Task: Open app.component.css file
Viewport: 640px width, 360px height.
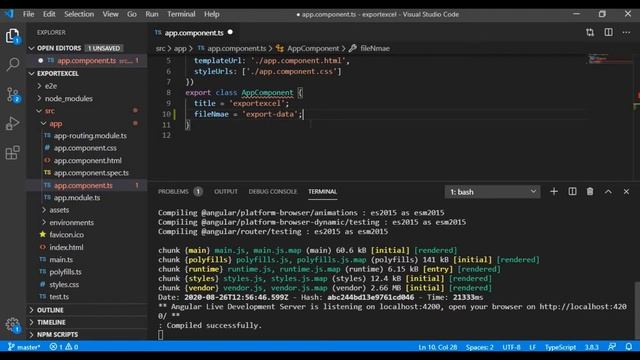Action: [x=85, y=148]
